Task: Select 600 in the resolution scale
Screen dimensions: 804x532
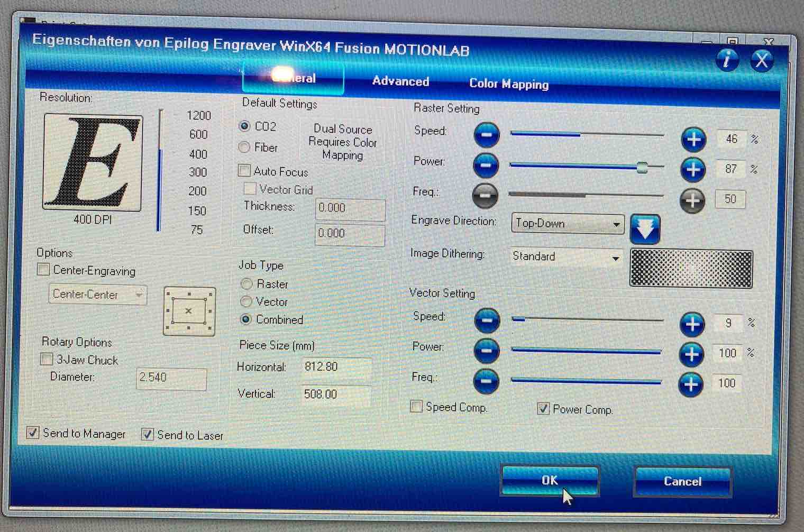Action: [198, 134]
